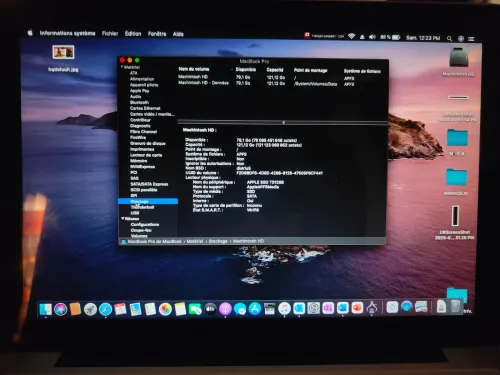The image size is (500, 375).
Task: Select Mémoire in the sidebar
Action: pyautogui.click(x=138, y=161)
